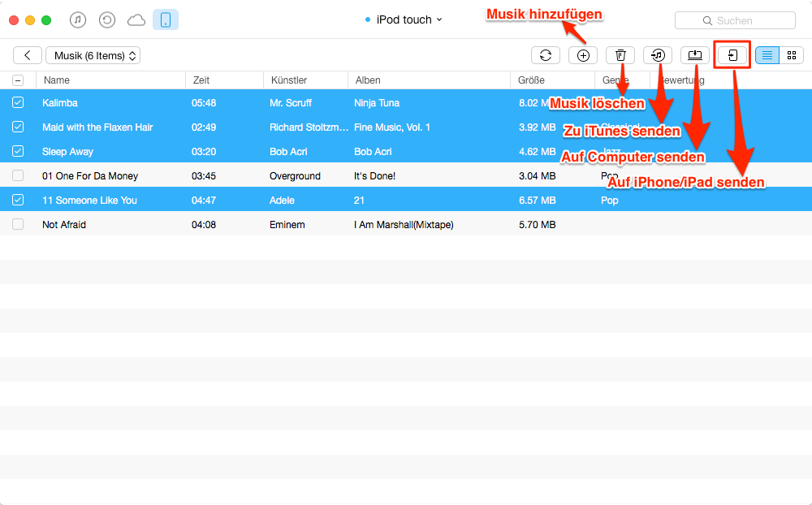The width and height of the screenshot is (812, 505).
Task: Click the Bob Acri album cell
Action: pyautogui.click(x=373, y=152)
